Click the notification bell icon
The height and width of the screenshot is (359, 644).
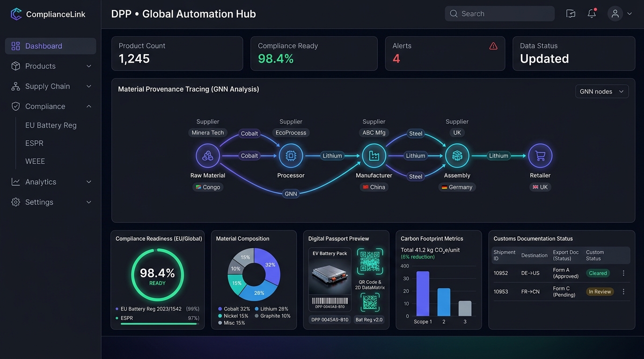(592, 14)
